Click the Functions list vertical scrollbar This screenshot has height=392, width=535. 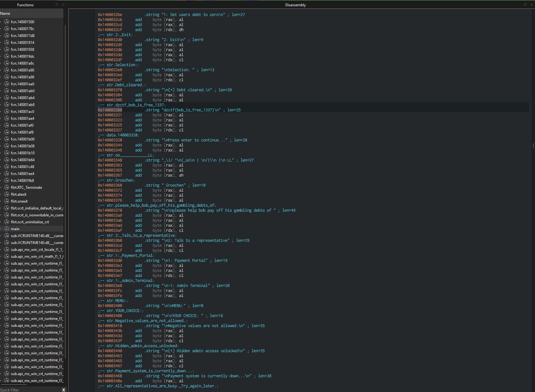tap(65, 188)
